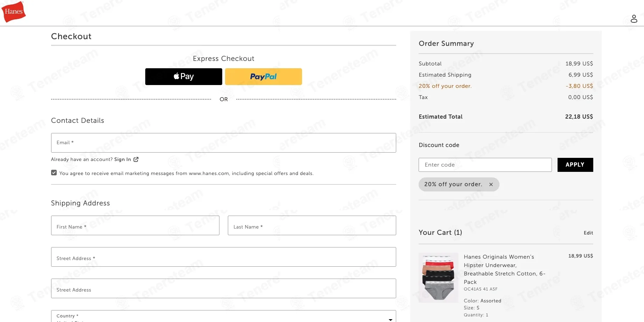
Task: Edit the cart
Action: click(588, 233)
